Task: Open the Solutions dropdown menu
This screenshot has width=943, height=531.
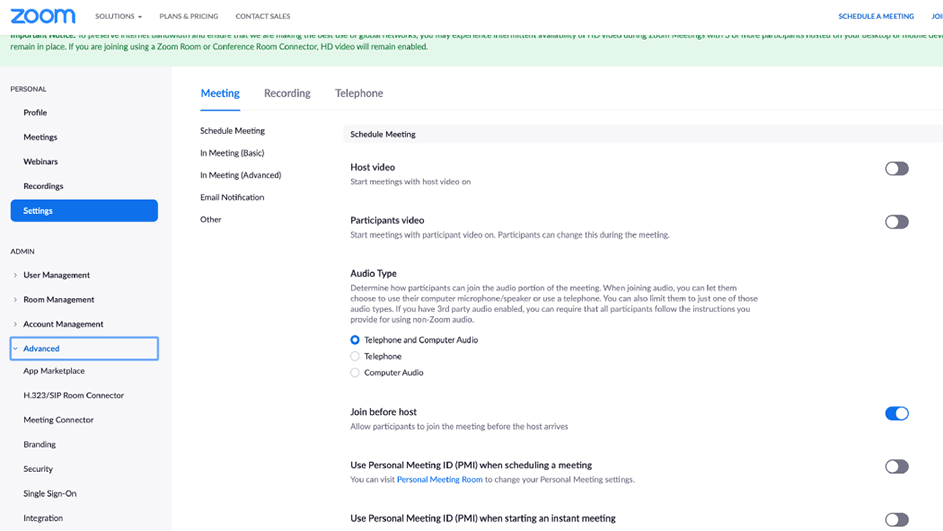Action: [118, 17]
